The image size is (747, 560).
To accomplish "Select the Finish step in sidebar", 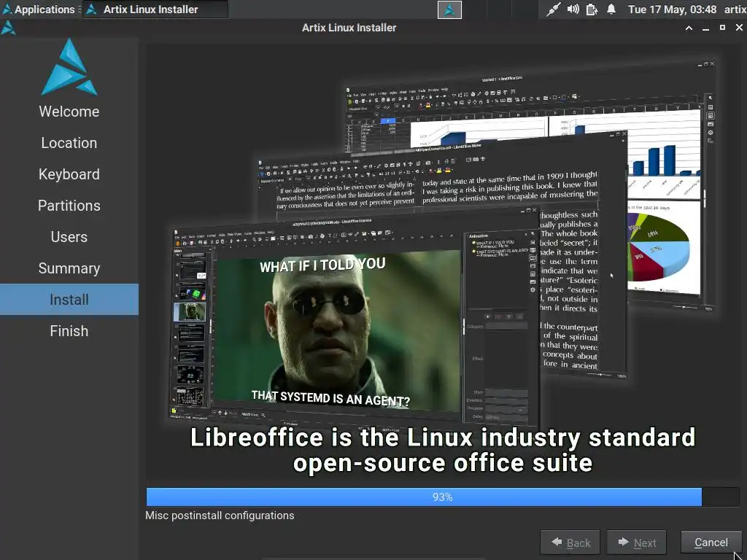I will 69,331.
